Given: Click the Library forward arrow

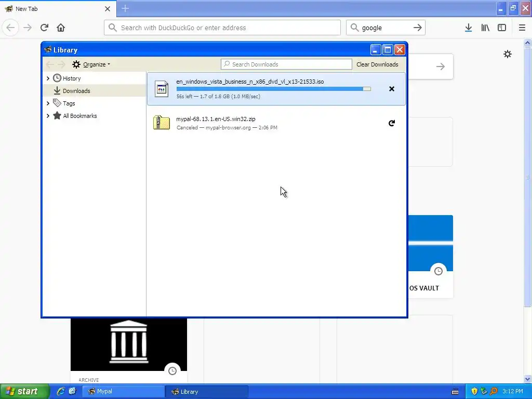Looking at the screenshot, I should (61, 64).
